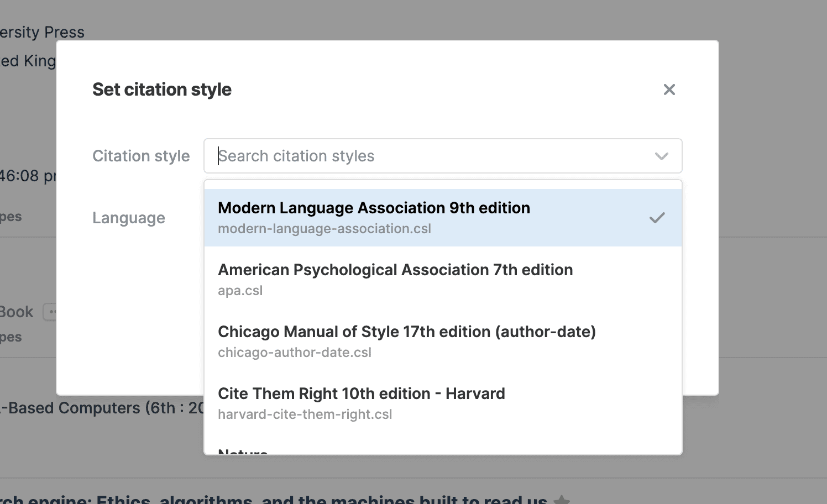Click the Set citation style heading
Viewport: 827px width, 504px height.
(161, 90)
